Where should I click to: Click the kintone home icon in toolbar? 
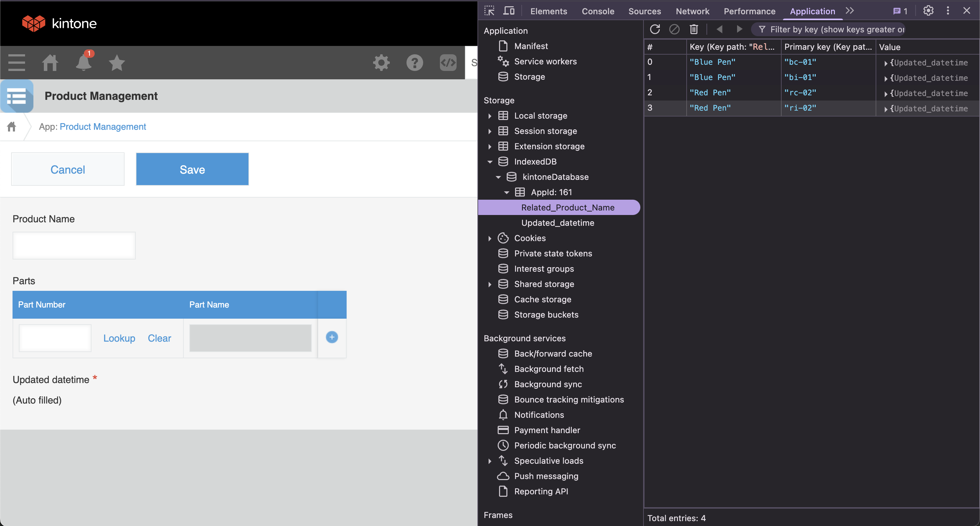[x=50, y=63]
